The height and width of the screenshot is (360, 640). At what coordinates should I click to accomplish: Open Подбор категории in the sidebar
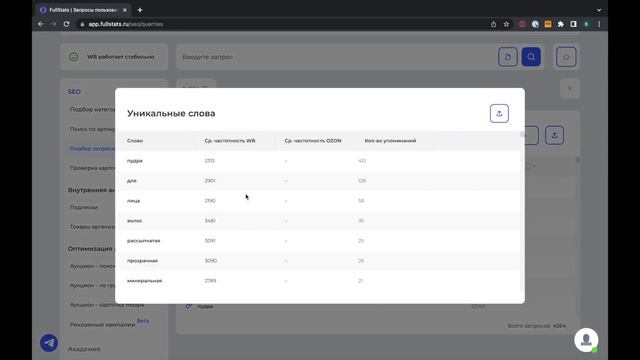[x=92, y=109]
